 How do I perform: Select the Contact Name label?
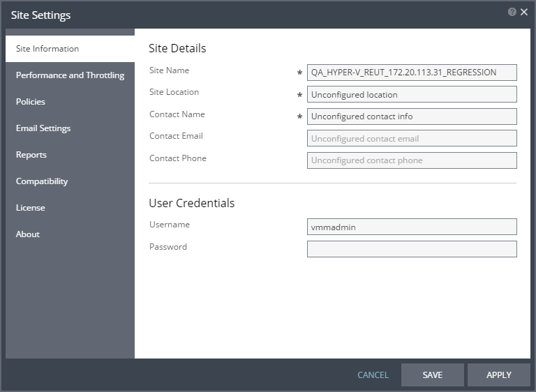pos(177,114)
